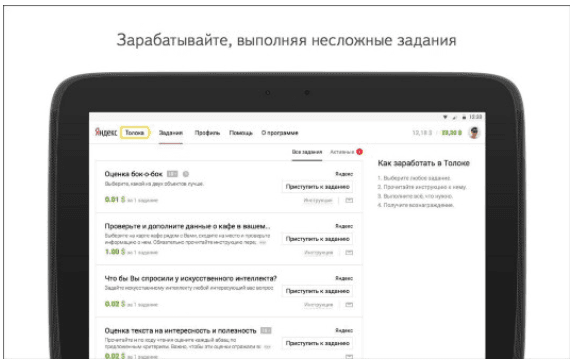
Task: Click the grey label icon beside Оценка текста title
Action: pyautogui.click(x=266, y=330)
